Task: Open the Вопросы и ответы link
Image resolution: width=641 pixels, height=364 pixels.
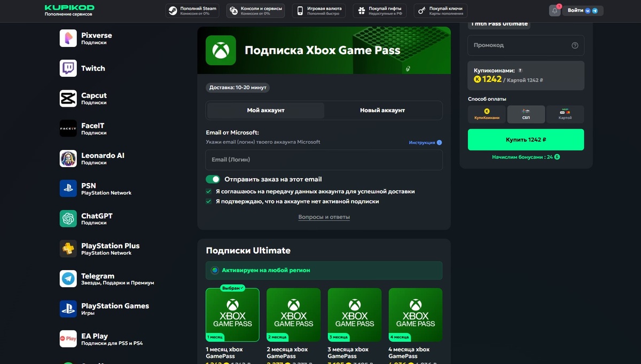Action: 324,217
